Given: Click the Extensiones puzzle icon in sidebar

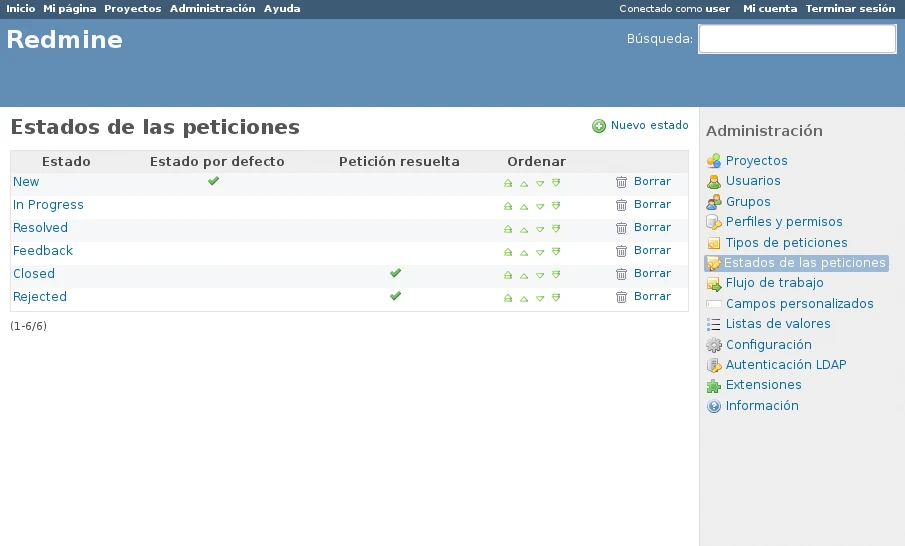Looking at the screenshot, I should point(713,386).
